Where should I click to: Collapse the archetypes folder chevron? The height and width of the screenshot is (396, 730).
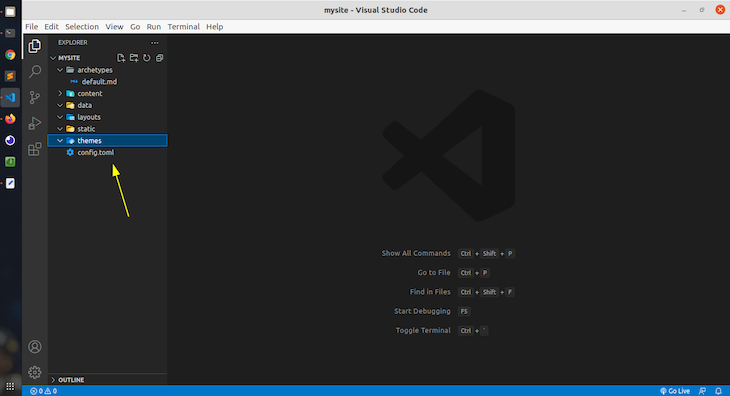coord(60,70)
